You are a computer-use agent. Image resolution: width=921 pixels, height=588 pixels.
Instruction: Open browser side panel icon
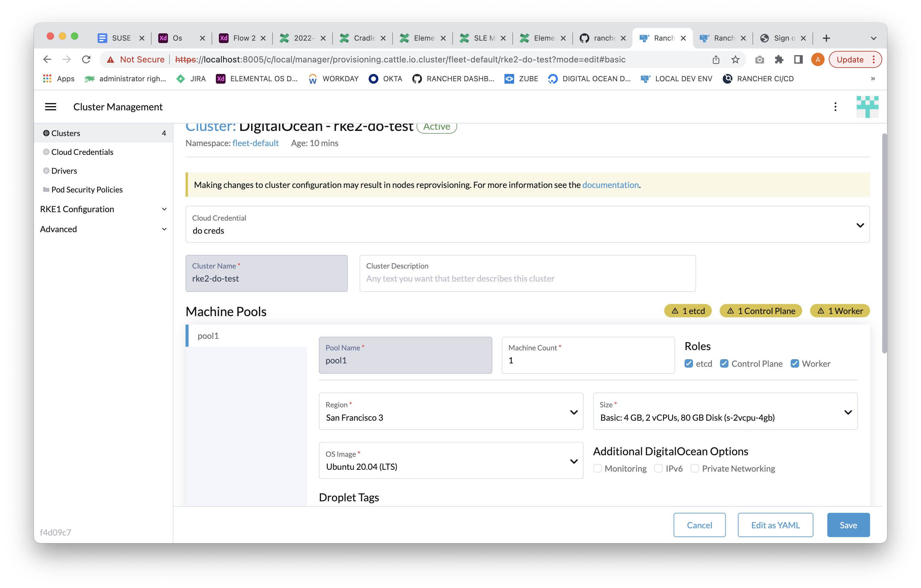(x=798, y=59)
